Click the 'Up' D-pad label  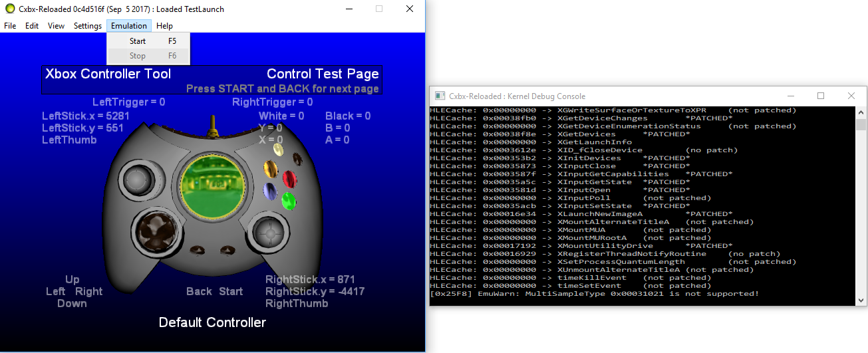(x=72, y=279)
